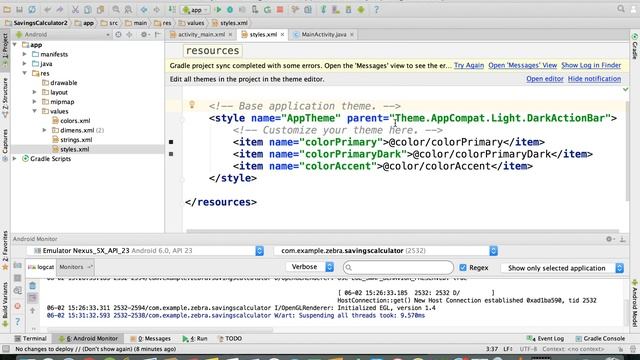Click the Help question mark toolbar icon
The image size is (640, 360).
(x=376, y=9)
